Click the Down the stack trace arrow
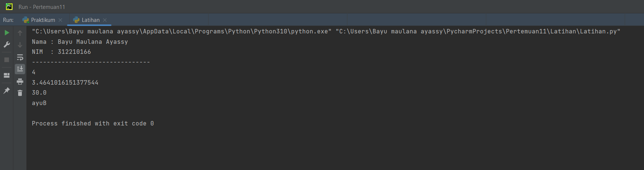The height and width of the screenshot is (170, 644). coord(20,45)
